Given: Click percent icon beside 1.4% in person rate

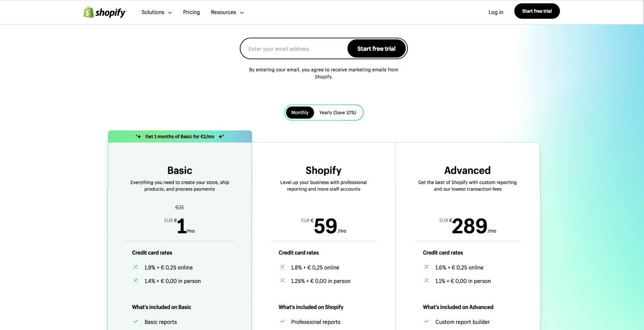Looking at the screenshot, I should (136, 281).
